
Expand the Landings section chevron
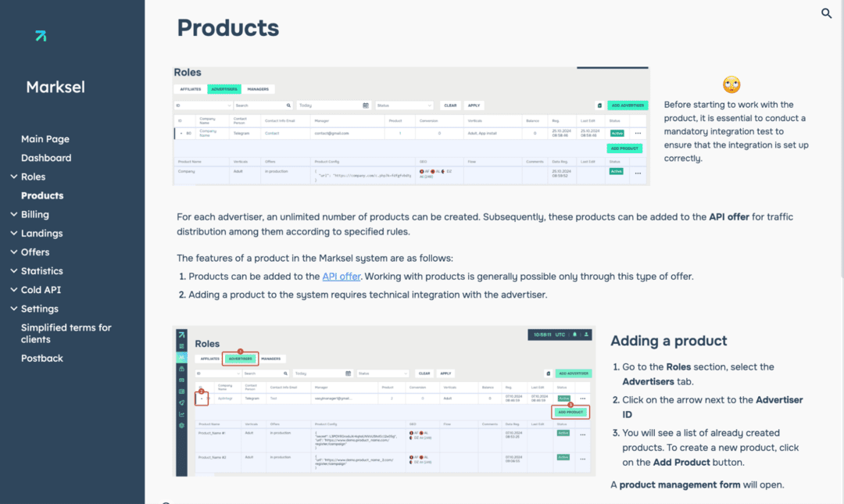point(13,233)
